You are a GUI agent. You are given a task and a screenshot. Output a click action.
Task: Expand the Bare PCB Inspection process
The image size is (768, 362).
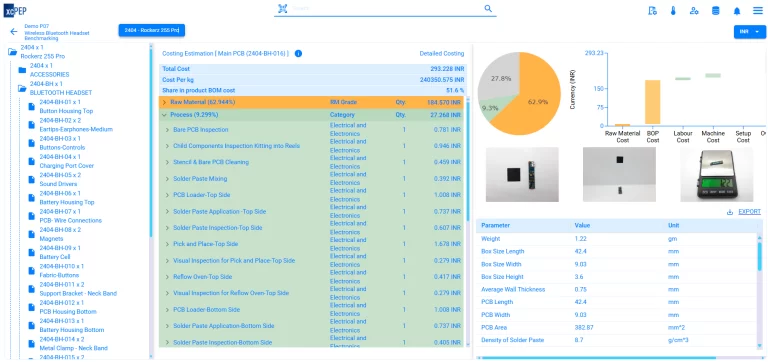click(167, 130)
